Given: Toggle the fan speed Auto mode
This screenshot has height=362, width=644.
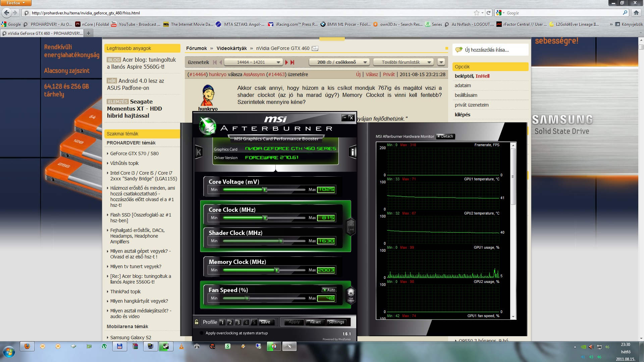Looking at the screenshot, I should click(329, 290).
